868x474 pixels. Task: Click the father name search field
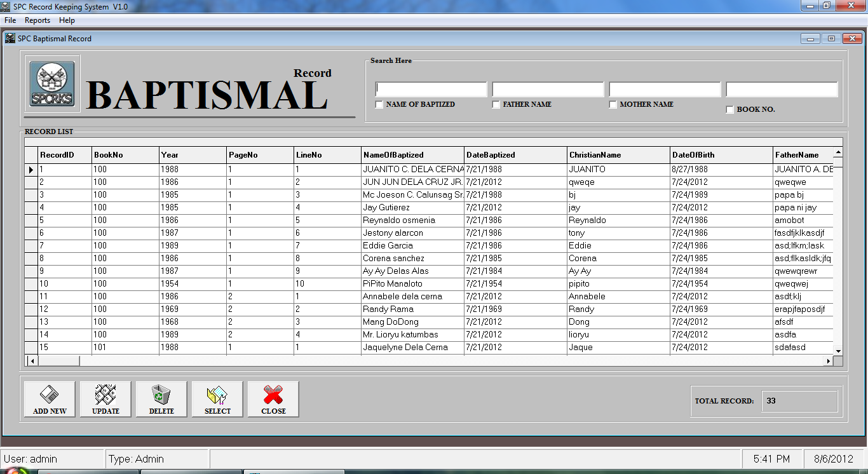point(548,89)
